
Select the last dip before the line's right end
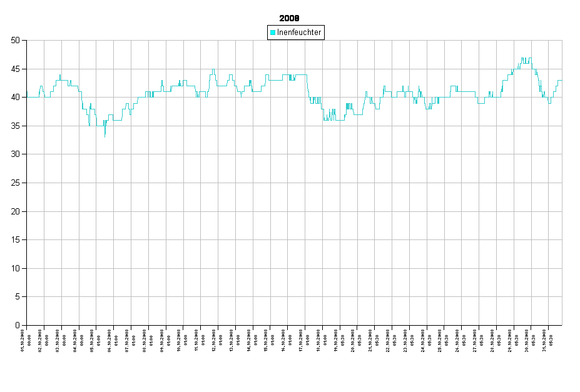[x=549, y=102]
